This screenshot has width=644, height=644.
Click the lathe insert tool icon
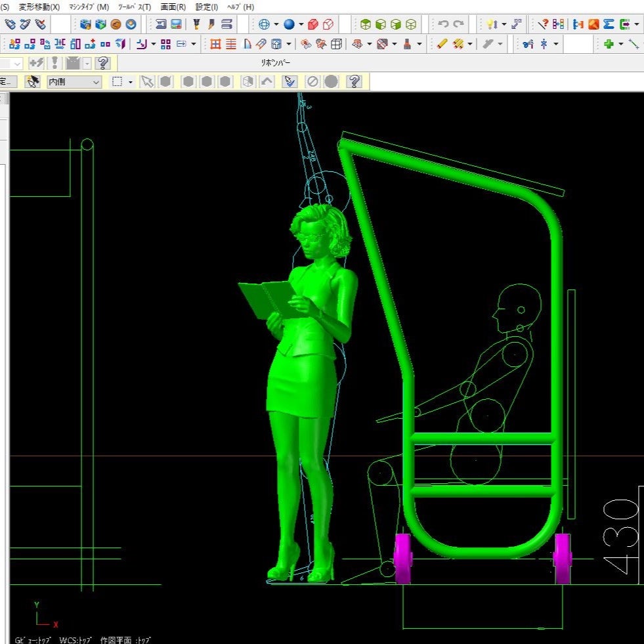[x=211, y=24]
